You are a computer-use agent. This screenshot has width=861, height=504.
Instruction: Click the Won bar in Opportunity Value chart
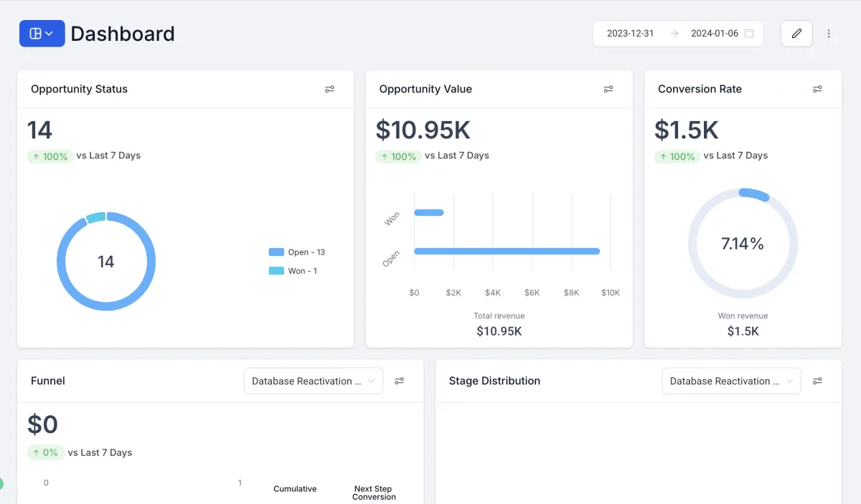tap(429, 212)
